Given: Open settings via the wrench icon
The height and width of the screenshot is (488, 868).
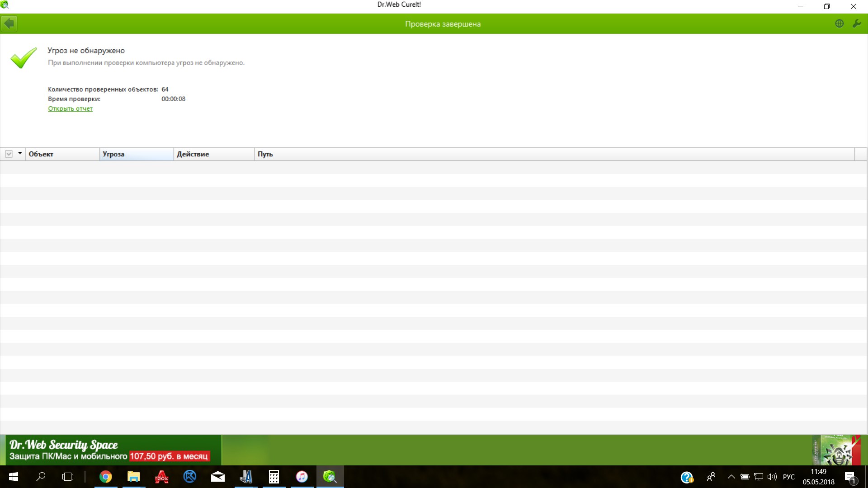Looking at the screenshot, I should coord(857,23).
